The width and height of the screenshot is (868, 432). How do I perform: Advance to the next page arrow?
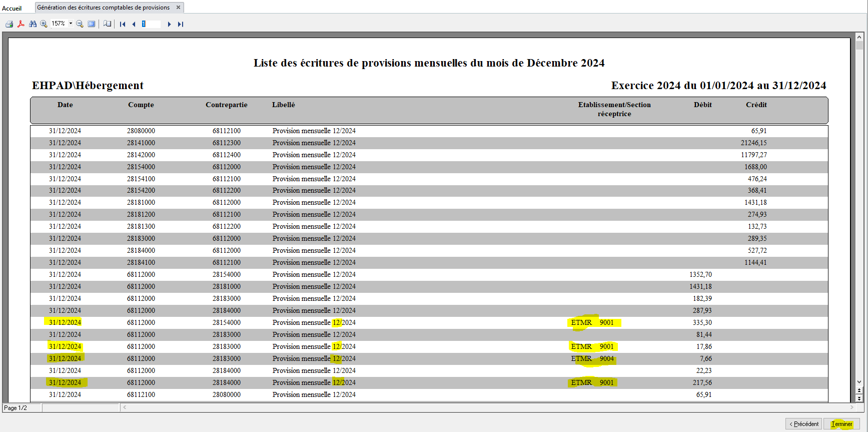pyautogui.click(x=169, y=24)
